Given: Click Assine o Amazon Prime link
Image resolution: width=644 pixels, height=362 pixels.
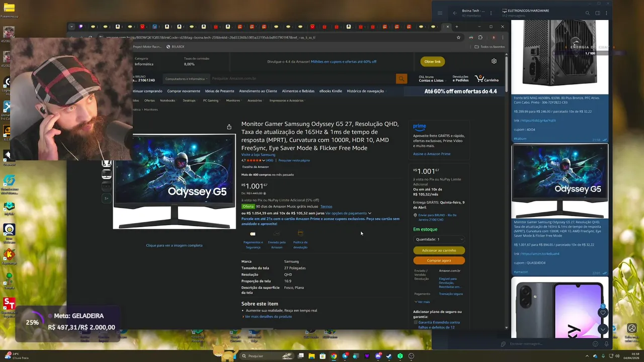Looking at the screenshot, I should (432, 154).
